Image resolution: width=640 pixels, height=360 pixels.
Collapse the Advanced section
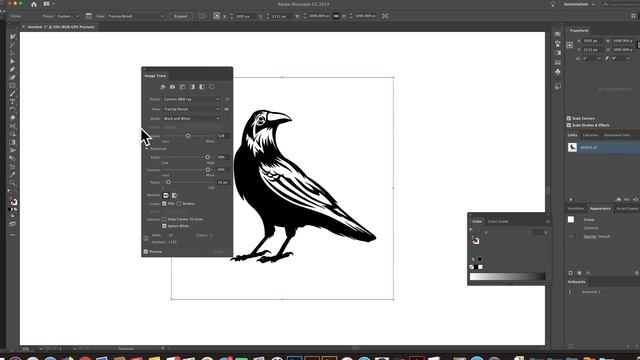147,149
